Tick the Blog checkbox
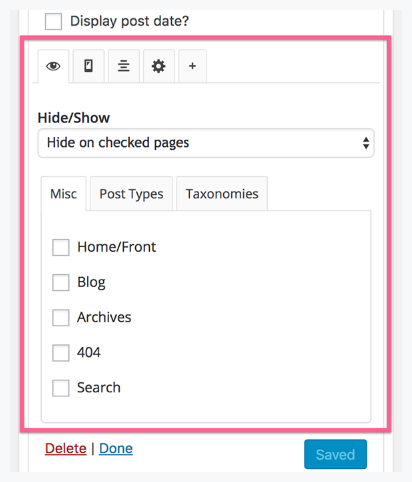Image resolution: width=412 pixels, height=482 pixels. point(61,282)
